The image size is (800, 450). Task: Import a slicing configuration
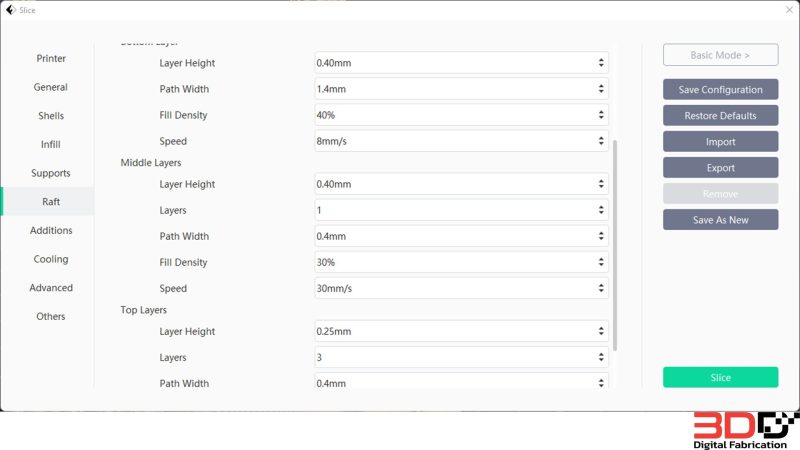click(720, 141)
